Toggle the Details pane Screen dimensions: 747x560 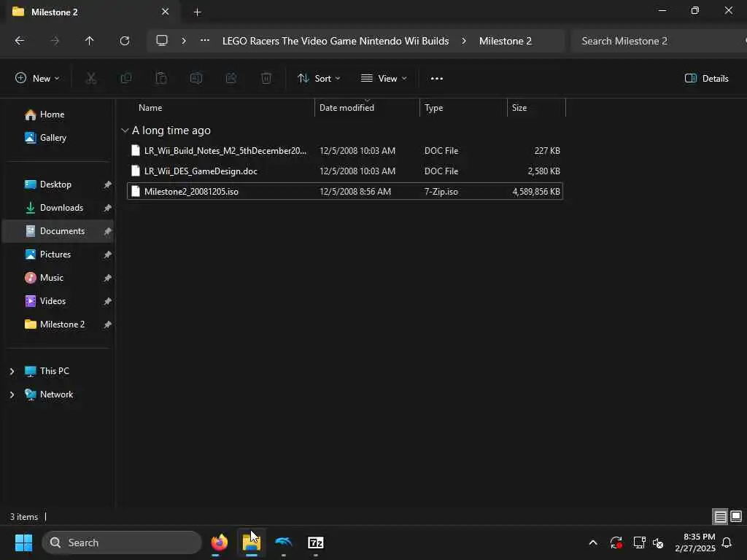[x=706, y=79]
